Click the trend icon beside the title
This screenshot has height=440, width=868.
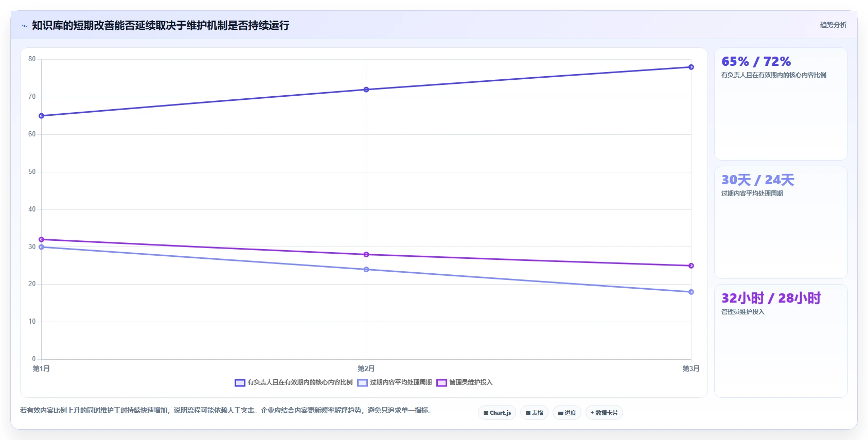coord(24,26)
